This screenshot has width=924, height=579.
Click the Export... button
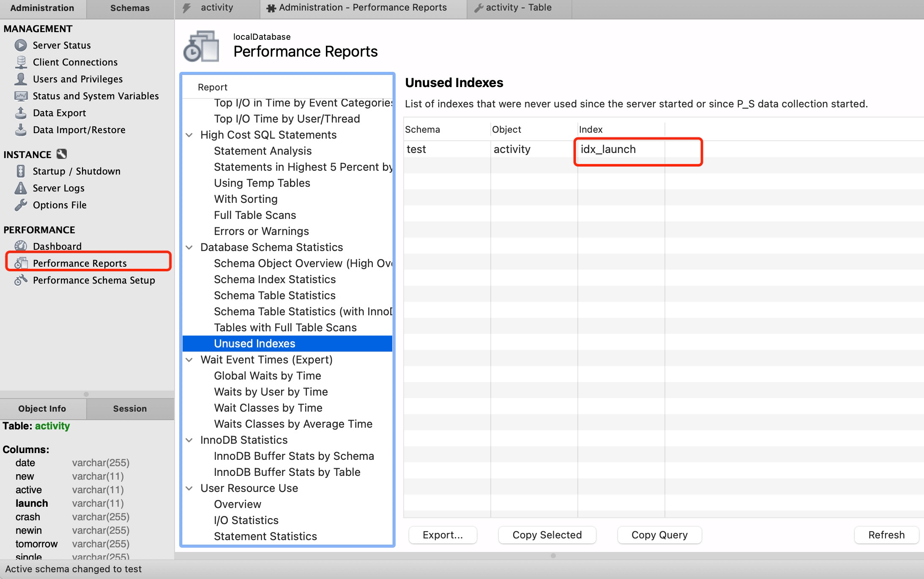click(x=443, y=535)
